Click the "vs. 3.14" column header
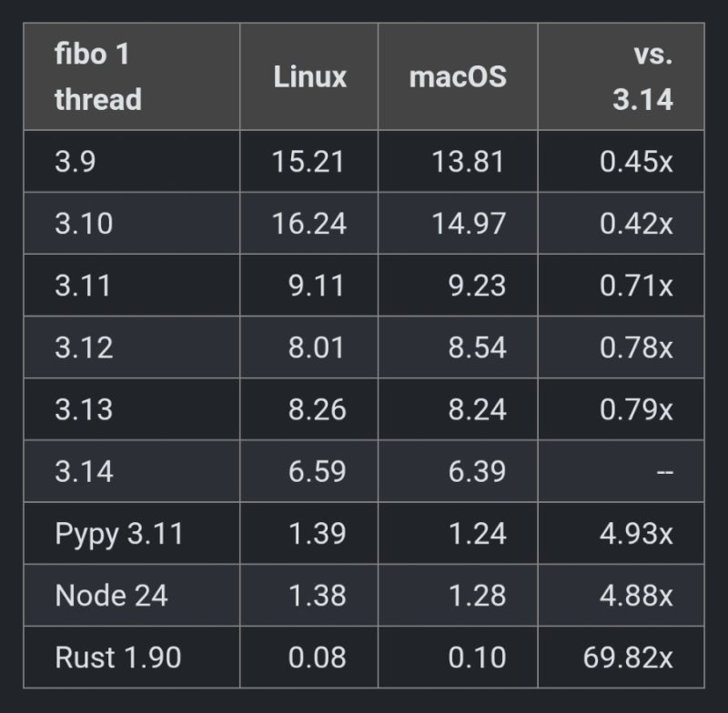Viewport: 728px width, 713px height. pos(642,76)
